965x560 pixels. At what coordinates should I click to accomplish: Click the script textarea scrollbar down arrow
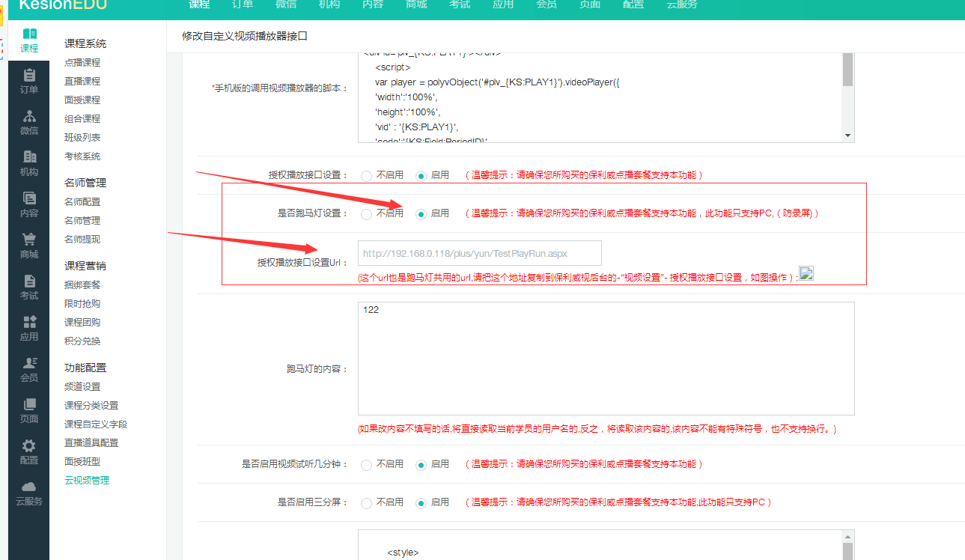(x=847, y=136)
